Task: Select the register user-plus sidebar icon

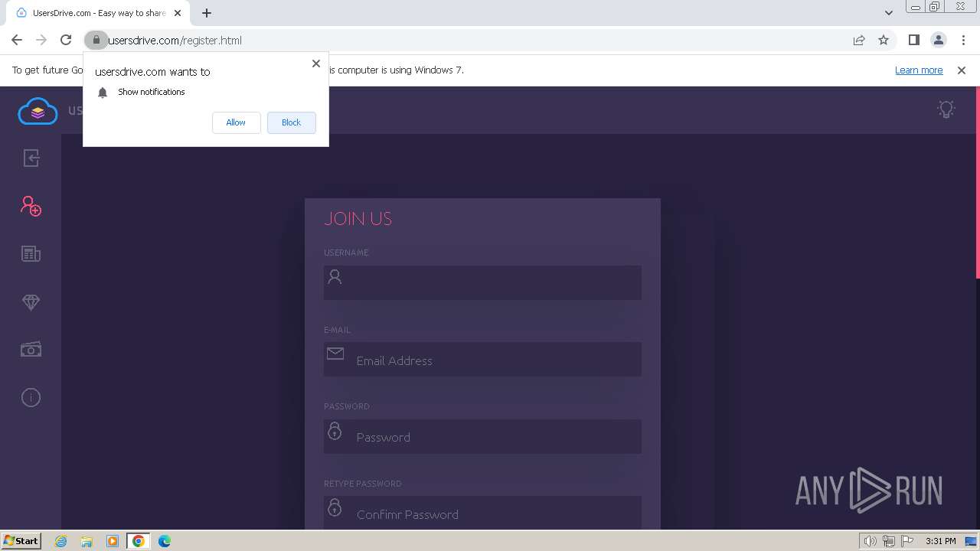Action: tap(31, 206)
